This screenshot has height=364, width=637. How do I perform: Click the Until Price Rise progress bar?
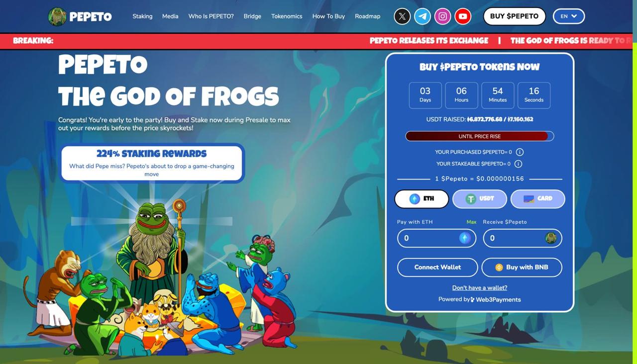coord(480,136)
